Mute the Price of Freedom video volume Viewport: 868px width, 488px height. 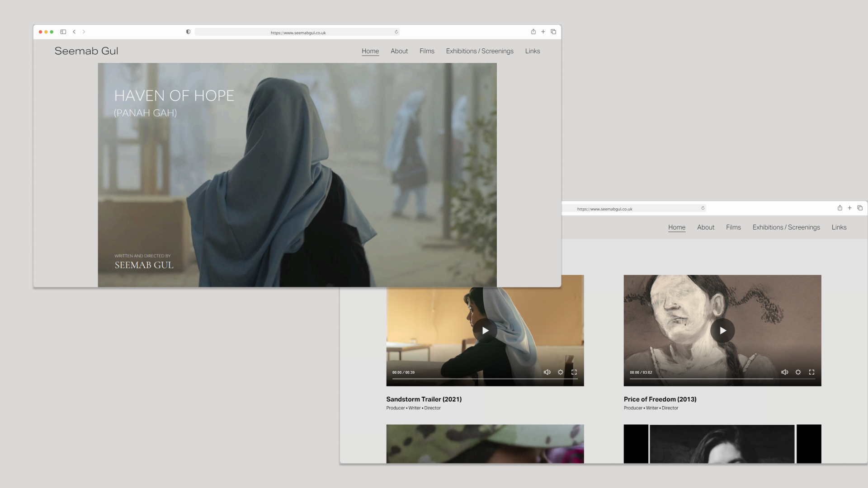784,372
